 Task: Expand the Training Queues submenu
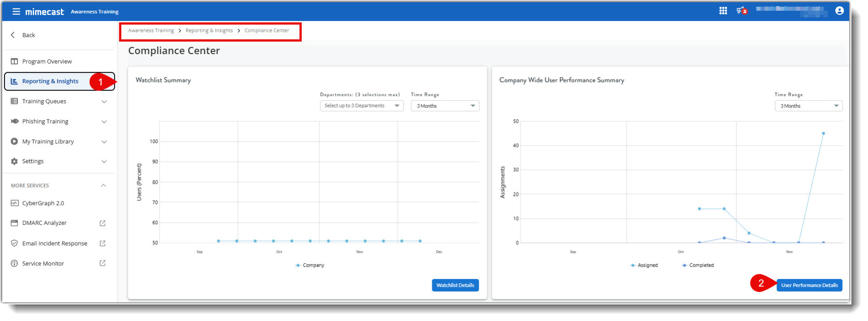tap(104, 102)
